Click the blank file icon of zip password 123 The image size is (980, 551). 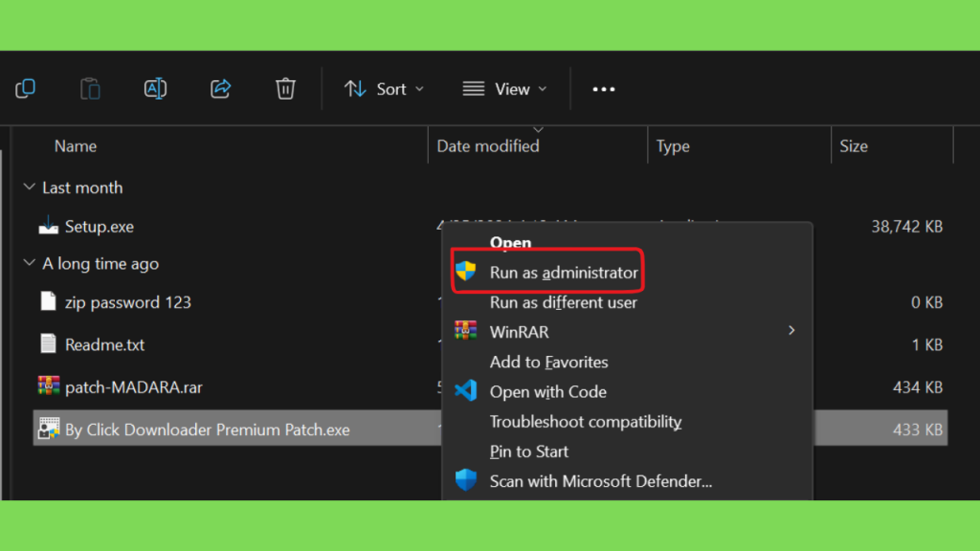coord(48,301)
